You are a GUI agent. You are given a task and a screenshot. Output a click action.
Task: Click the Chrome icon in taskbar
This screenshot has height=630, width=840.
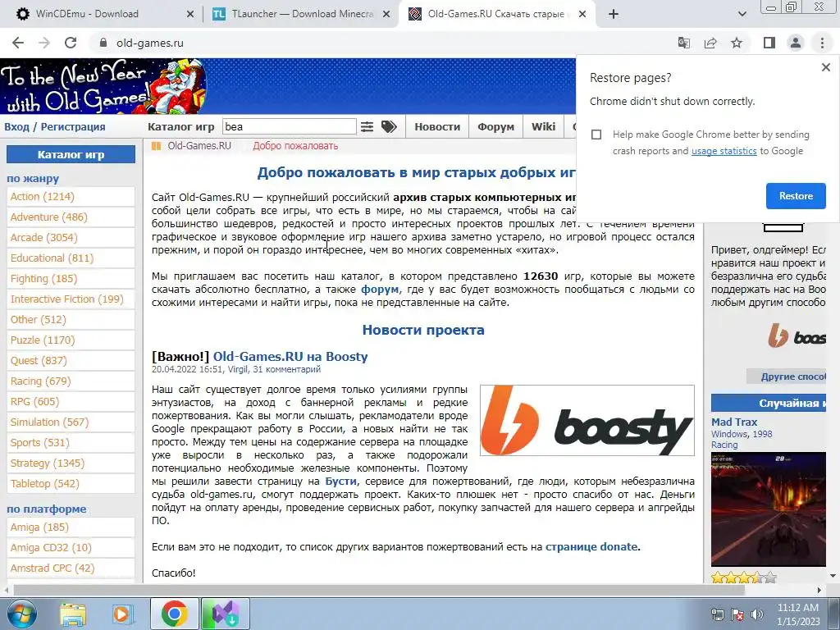click(x=174, y=614)
